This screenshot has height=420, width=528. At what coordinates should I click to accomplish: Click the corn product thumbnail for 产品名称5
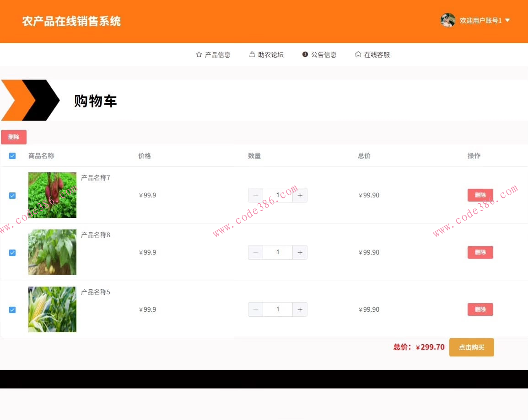pos(52,309)
